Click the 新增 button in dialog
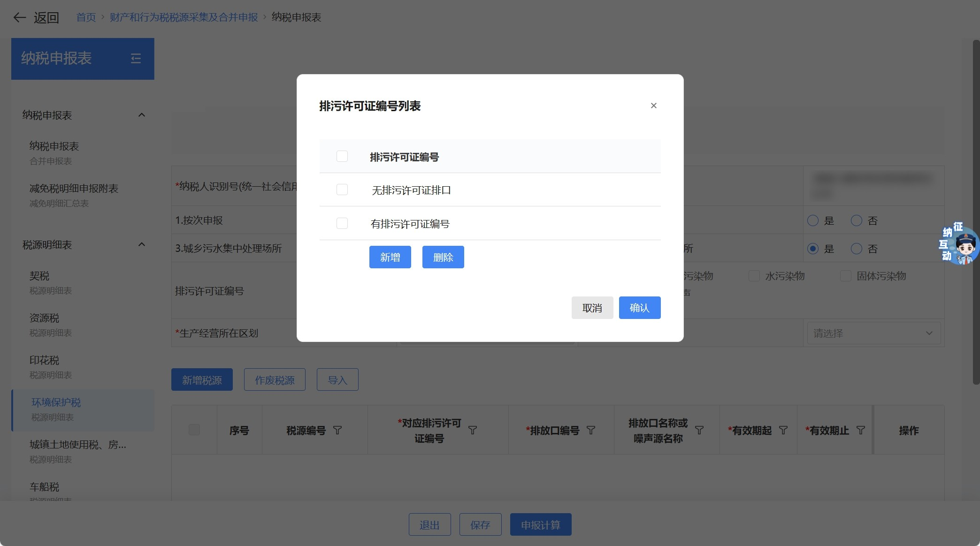Image resolution: width=980 pixels, height=546 pixels. [390, 257]
